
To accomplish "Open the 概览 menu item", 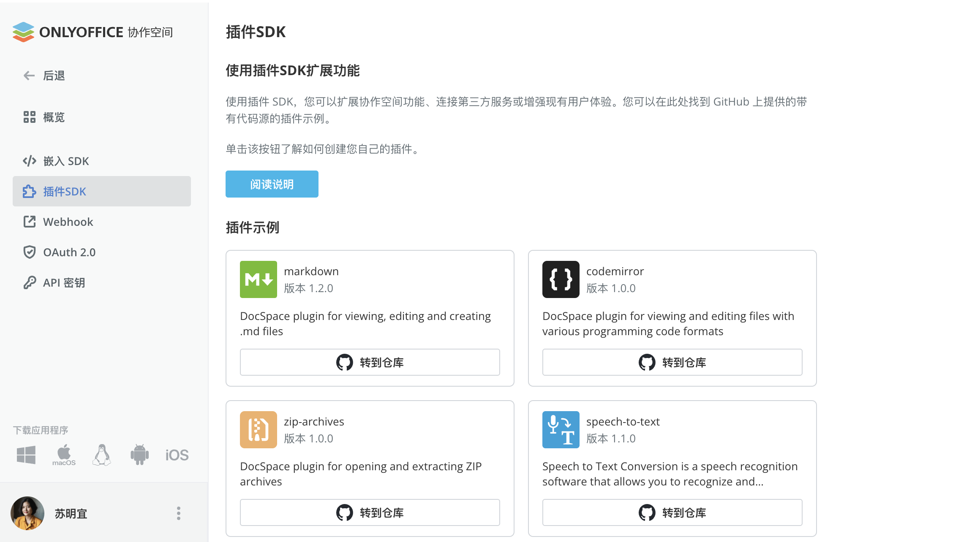I will (102, 117).
